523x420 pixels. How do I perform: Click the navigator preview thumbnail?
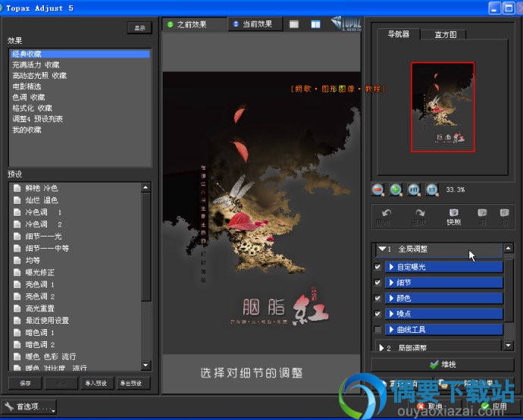pos(443,107)
